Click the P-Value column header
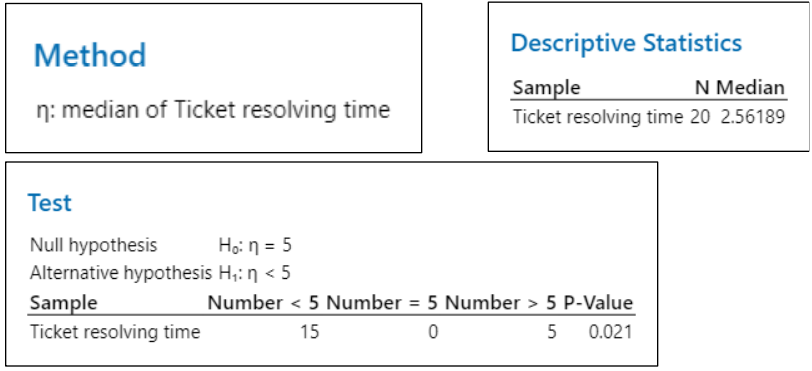 [598, 303]
